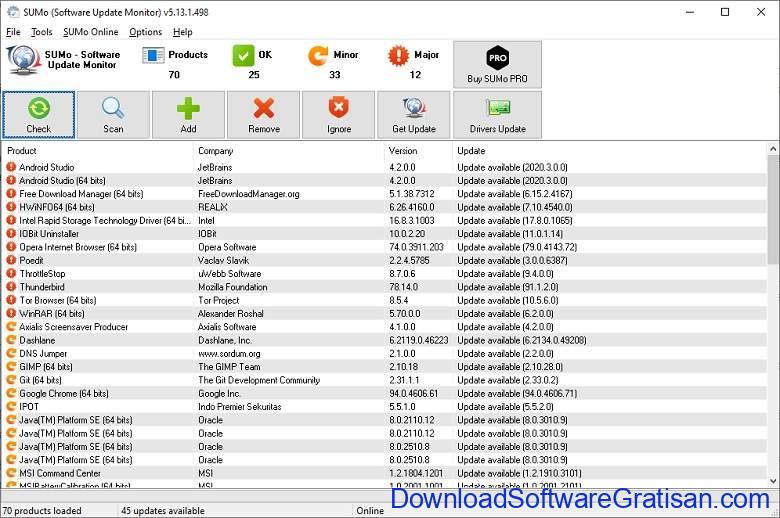The image size is (780, 518).
Task: Click the SUMo globe logo icon
Action: (x=23, y=60)
